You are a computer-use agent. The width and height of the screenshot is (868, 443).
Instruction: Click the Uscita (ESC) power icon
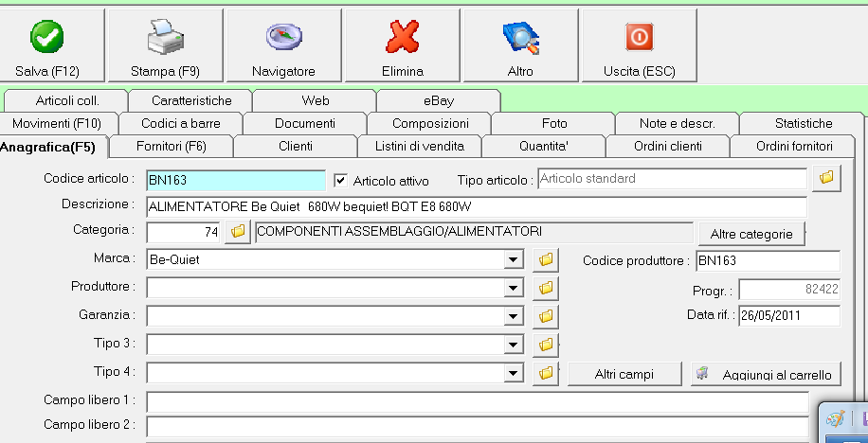coord(640,37)
